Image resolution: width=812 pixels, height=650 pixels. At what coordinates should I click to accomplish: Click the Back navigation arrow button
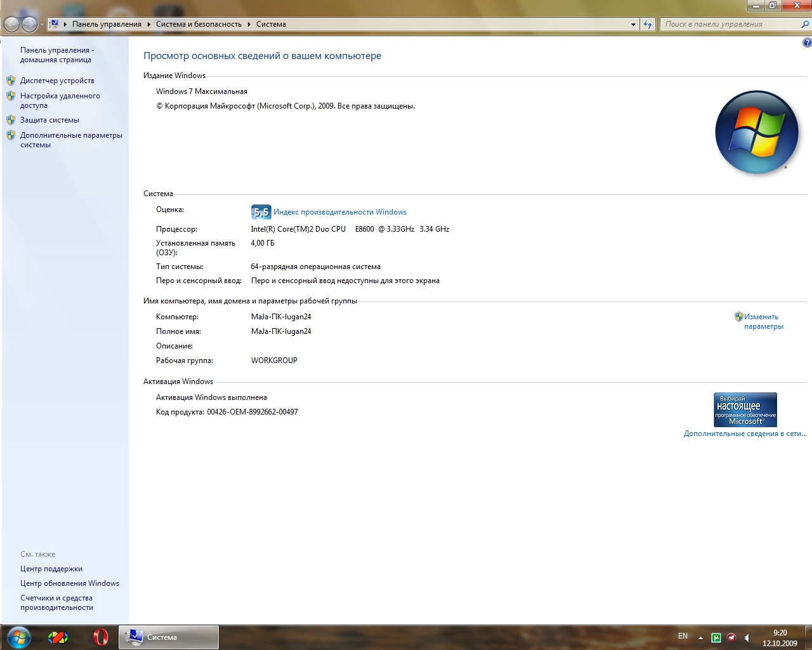[x=11, y=24]
